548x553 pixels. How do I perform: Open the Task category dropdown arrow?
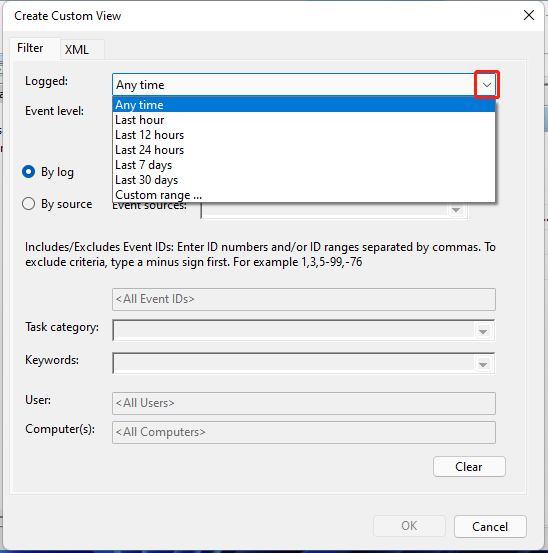click(483, 331)
